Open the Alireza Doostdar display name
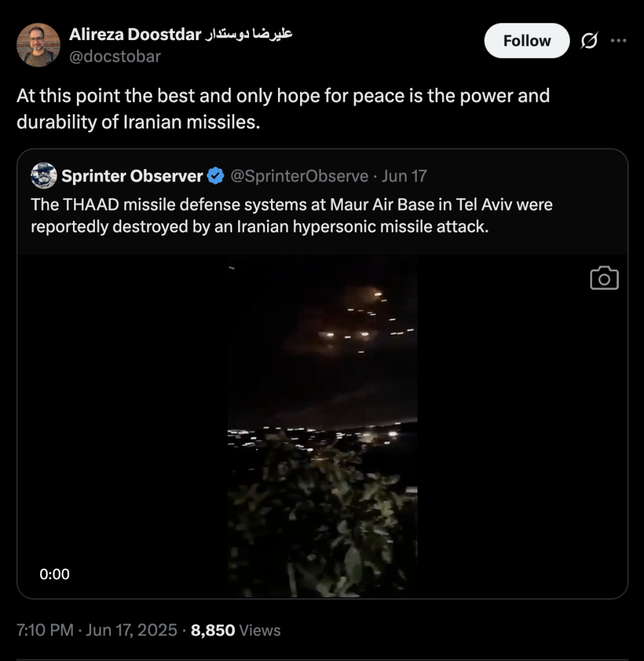644x661 pixels. 135,35
